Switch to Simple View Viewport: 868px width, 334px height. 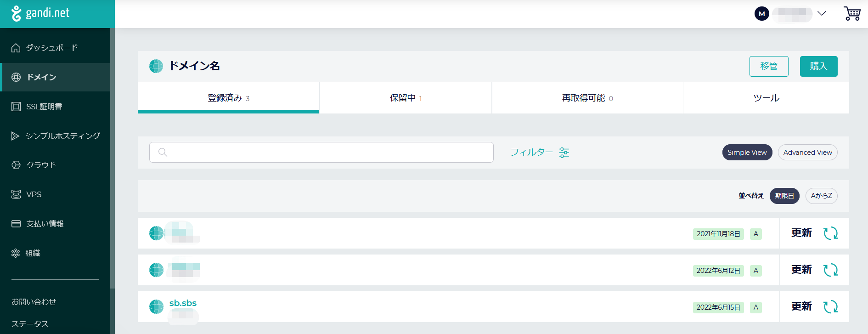pos(747,153)
